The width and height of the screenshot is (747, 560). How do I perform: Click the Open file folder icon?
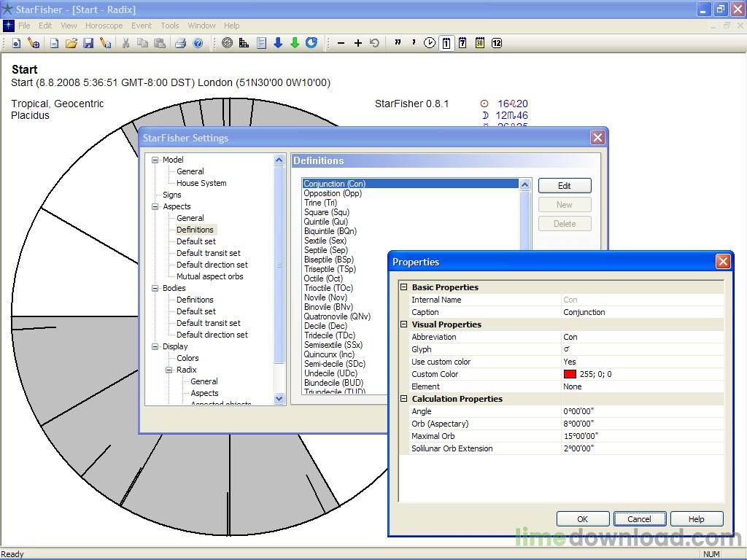(x=71, y=43)
